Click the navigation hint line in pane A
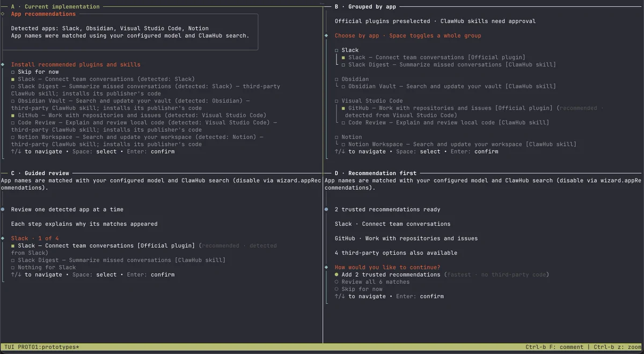The image size is (644, 354). pos(93,151)
